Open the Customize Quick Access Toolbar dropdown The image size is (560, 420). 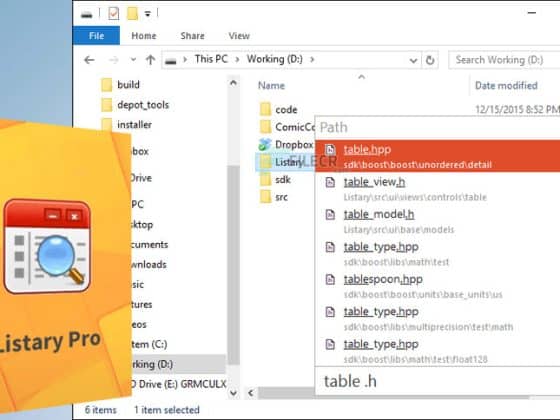(147, 14)
